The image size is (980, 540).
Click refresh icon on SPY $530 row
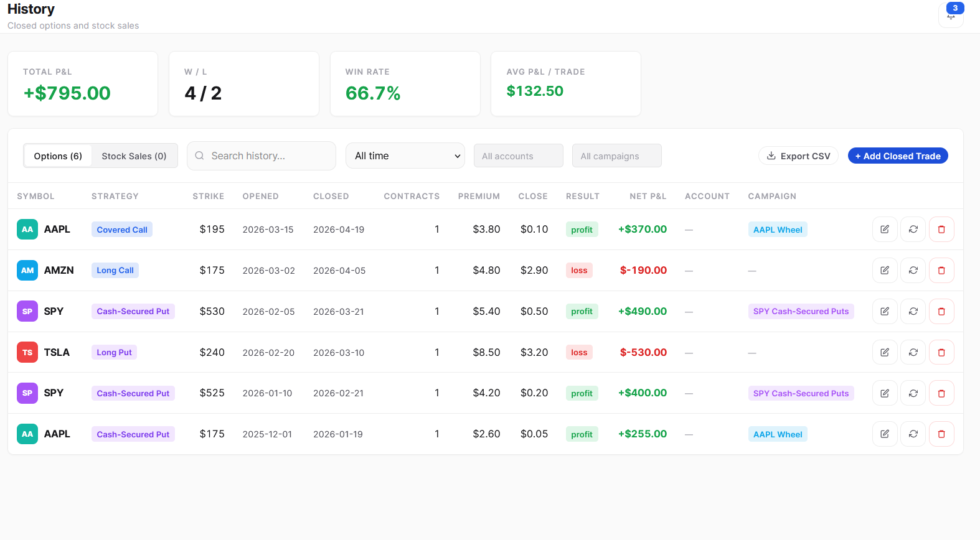click(913, 312)
